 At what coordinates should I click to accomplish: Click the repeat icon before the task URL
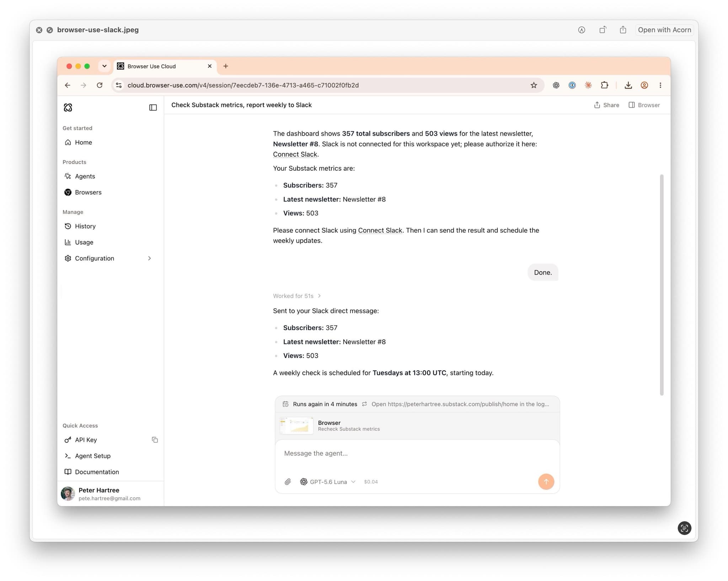tap(364, 404)
